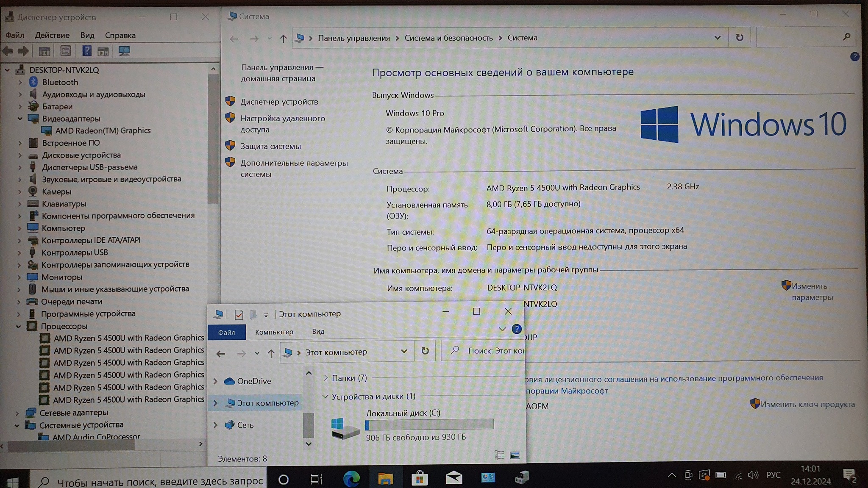868x488 pixels.
Task: Click the volume icon in the system tray
Action: click(x=753, y=475)
